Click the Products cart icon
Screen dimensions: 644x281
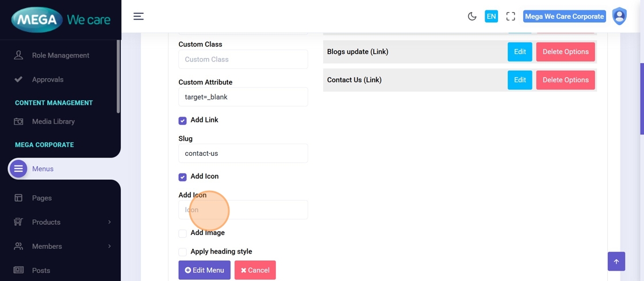tap(18, 222)
